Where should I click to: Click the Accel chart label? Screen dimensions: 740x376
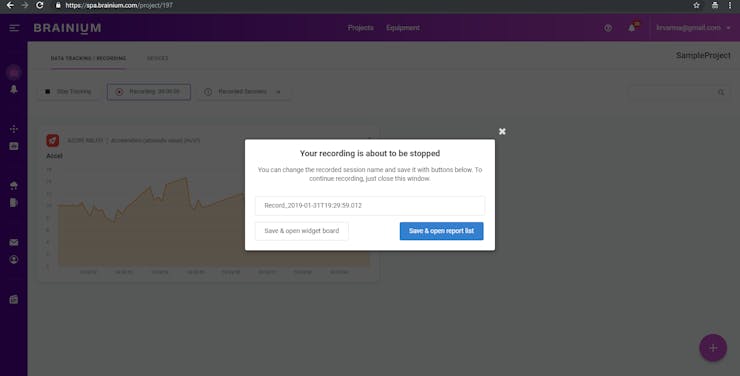[x=54, y=156]
